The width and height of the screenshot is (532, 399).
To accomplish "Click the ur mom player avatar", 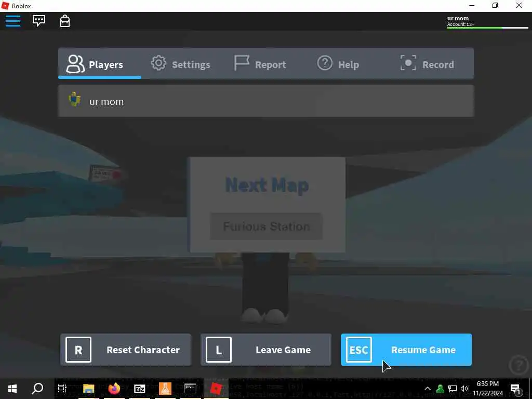I will (75, 99).
